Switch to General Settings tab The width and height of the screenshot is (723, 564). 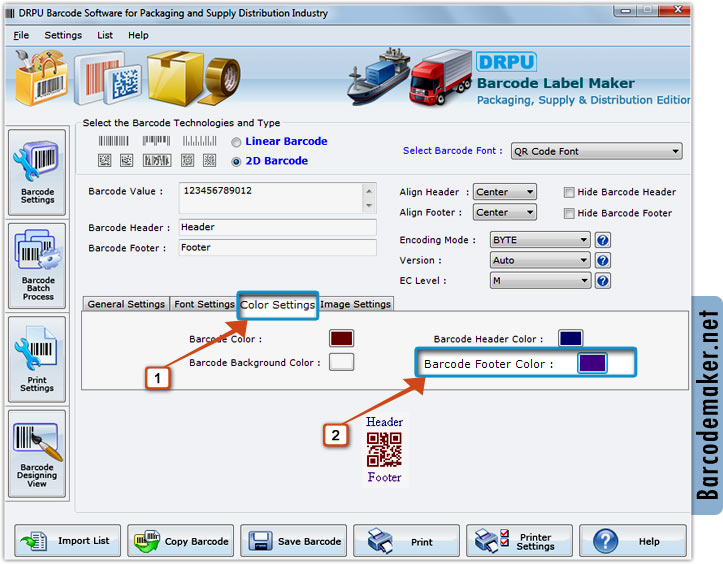[126, 304]
